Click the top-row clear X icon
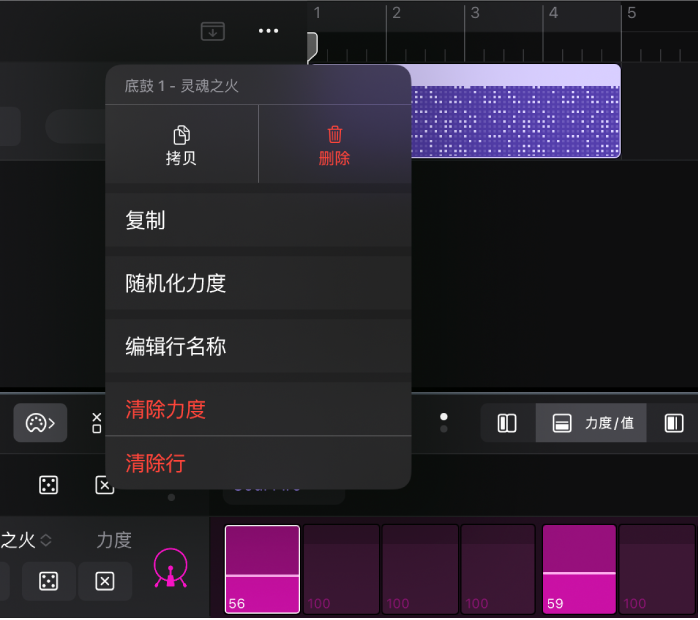 point(104,486)
